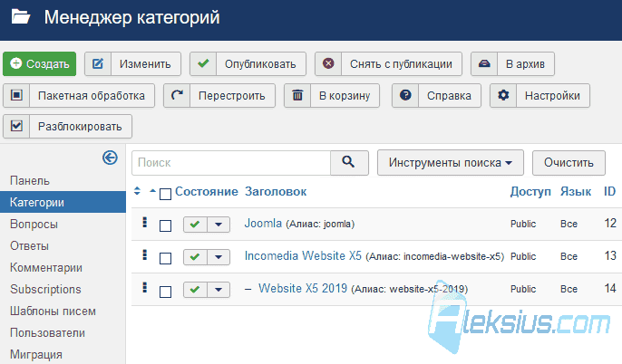Open the Joomla category link

pyautogui.click(x=263, y=223)
